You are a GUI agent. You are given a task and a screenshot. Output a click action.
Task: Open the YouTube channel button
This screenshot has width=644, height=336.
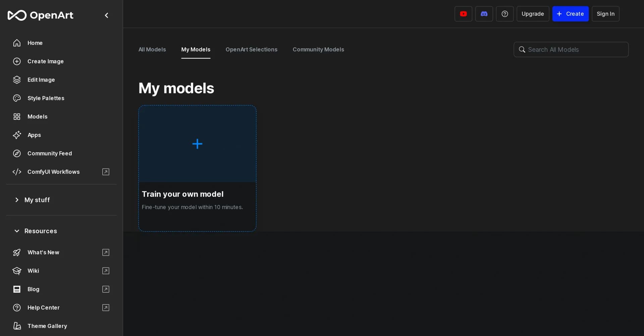[463, 14]
